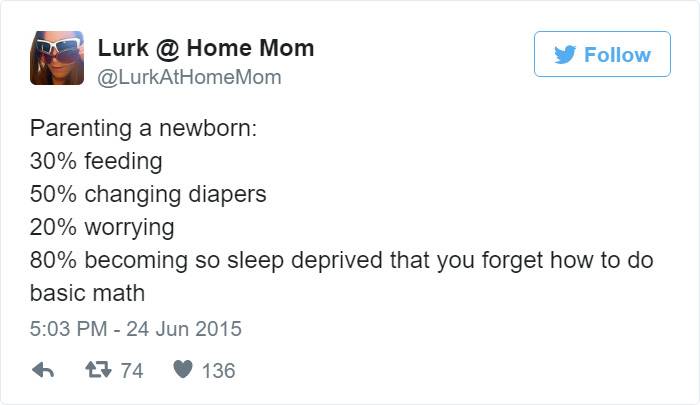The height and width of the screenshot is (405, 700).
Task: Click the reply arrow icon
Action: coord(43,370)
